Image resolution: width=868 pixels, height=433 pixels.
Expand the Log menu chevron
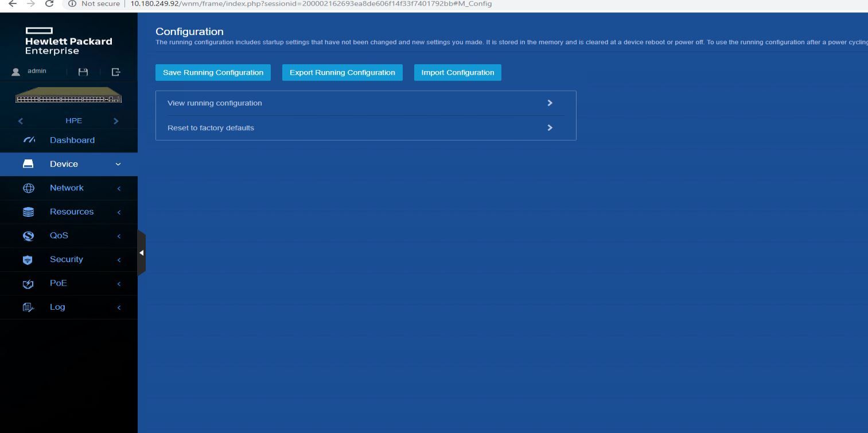[x=119, y=307]
